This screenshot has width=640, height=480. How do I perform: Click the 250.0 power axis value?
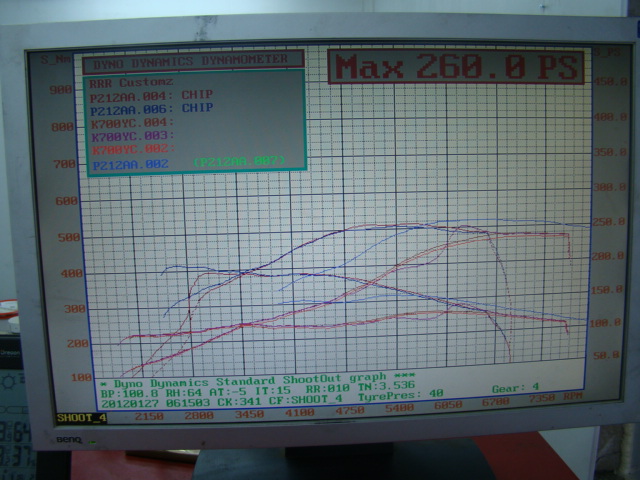click(x=609, y=222)
